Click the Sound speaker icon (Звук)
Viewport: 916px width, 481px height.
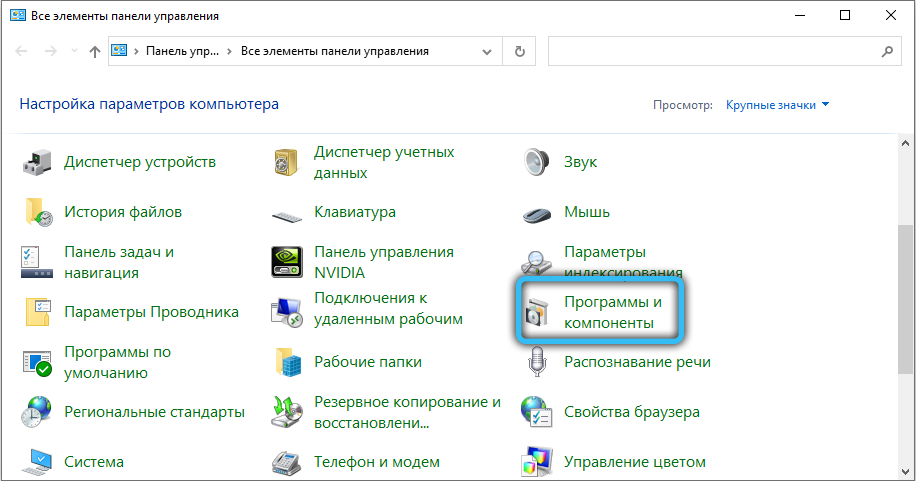(x=538, y=162)
